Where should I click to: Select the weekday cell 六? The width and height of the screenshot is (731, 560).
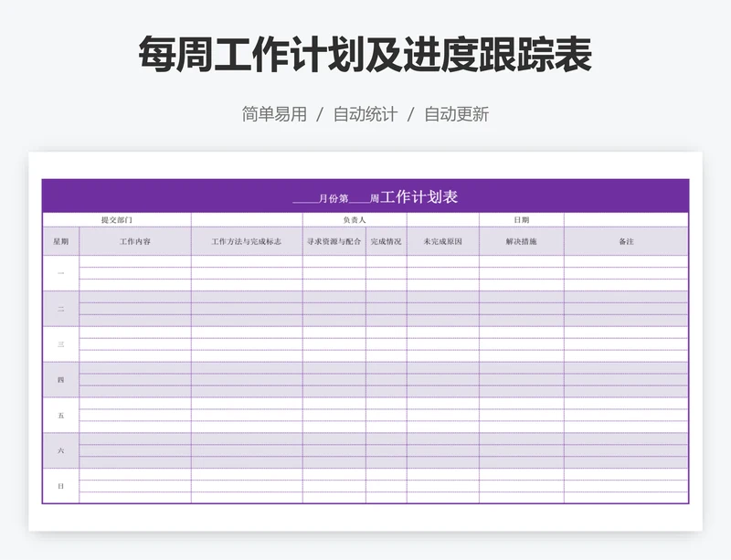point(60,450)
